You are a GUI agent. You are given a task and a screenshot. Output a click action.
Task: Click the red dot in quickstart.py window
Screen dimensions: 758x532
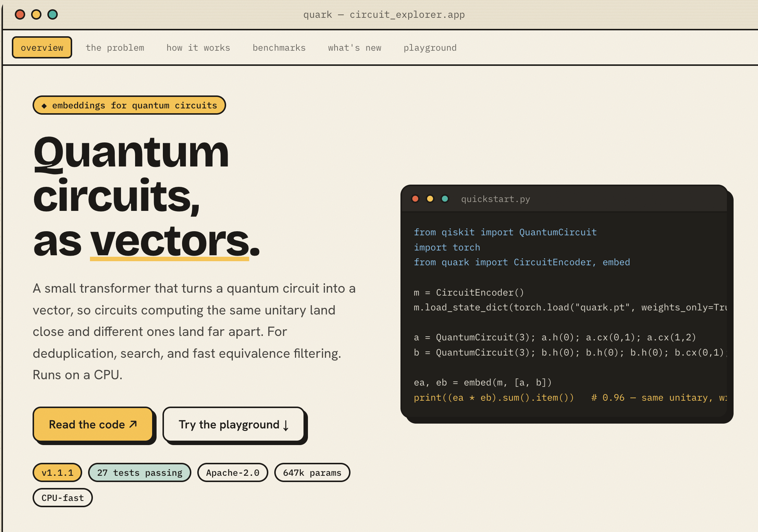click(415, 199)
